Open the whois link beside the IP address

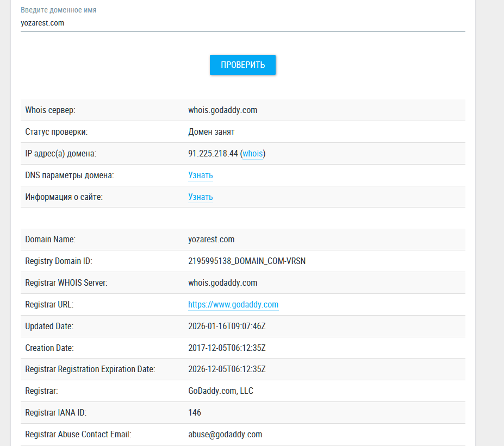point(253,154)
